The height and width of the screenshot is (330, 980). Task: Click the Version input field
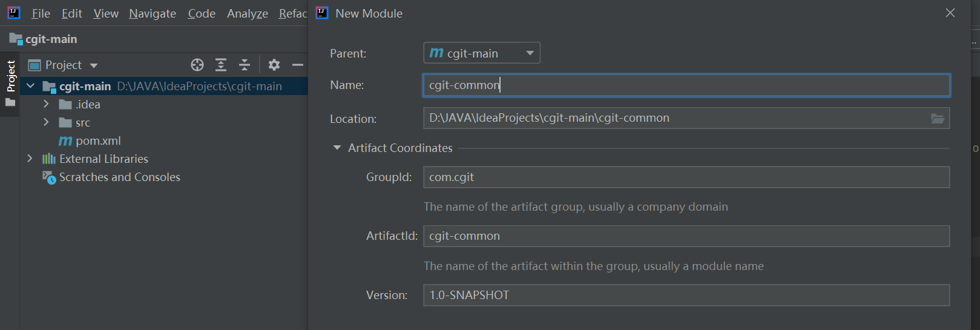point(686,295)
